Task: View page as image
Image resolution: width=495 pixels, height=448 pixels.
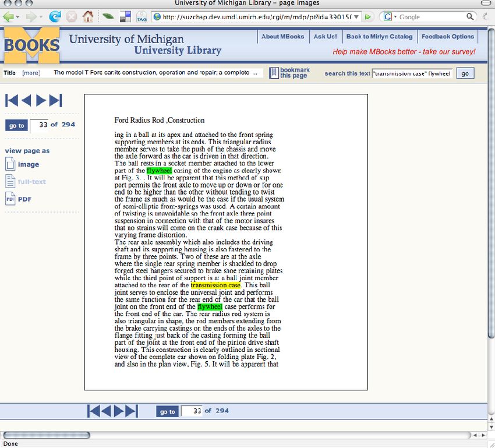Action: [22, 164]
